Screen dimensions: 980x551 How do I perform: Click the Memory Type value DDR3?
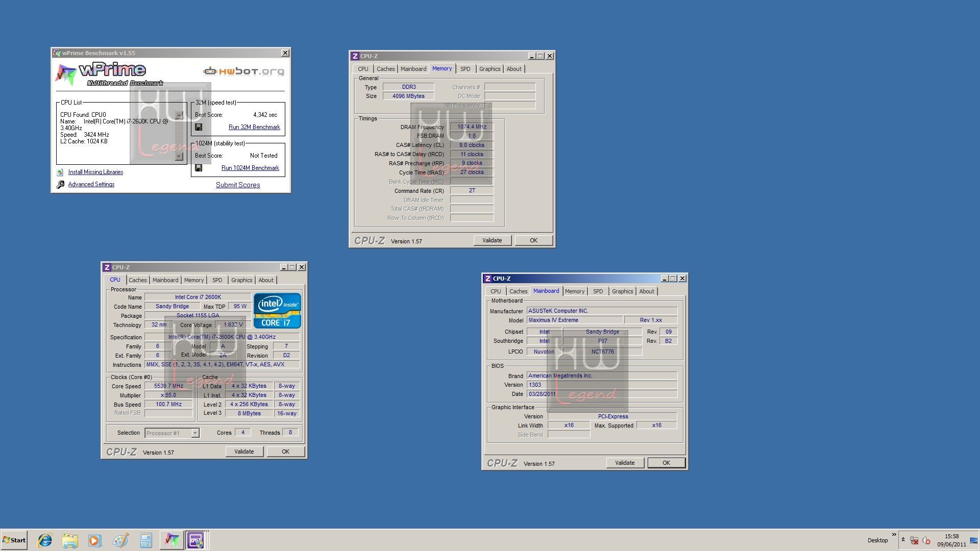(x=408, y=87)
